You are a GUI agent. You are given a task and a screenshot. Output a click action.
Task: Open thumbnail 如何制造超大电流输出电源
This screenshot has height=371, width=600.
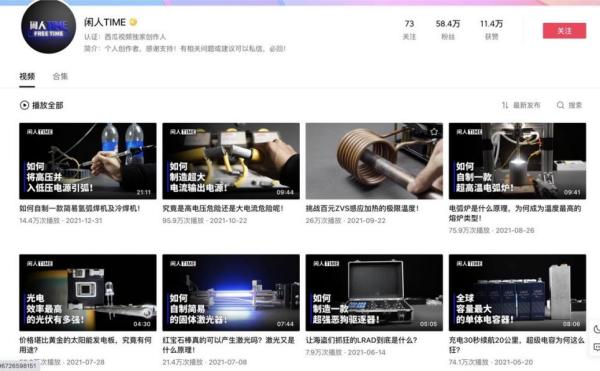(231, 161)
